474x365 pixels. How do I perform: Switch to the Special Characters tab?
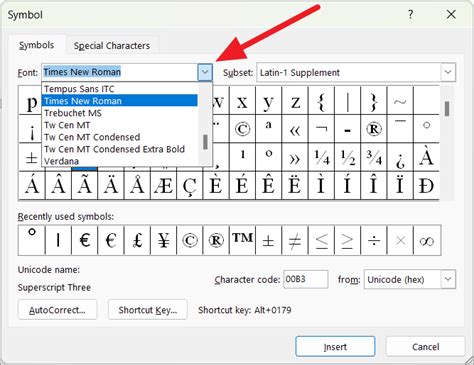(112, 46)
